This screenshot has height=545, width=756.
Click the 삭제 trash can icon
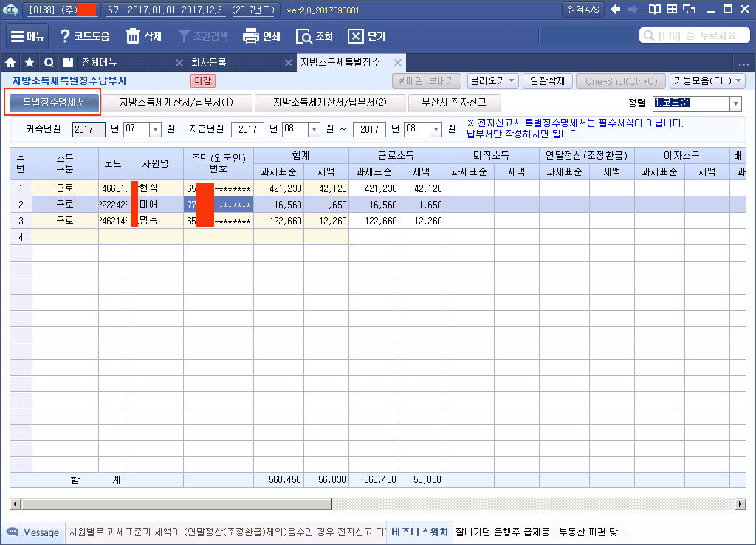click(x=133, y=36)
